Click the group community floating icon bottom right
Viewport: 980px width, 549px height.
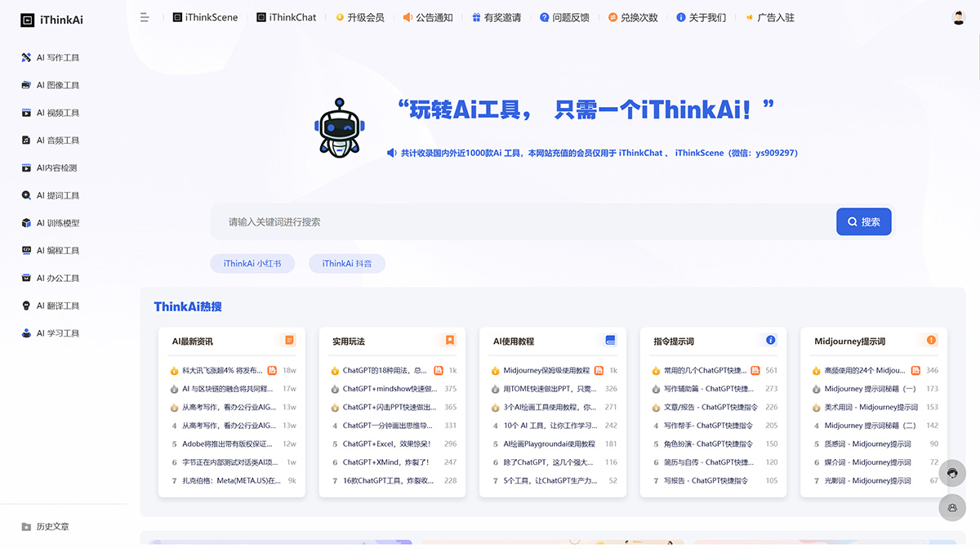pos(952,507)
